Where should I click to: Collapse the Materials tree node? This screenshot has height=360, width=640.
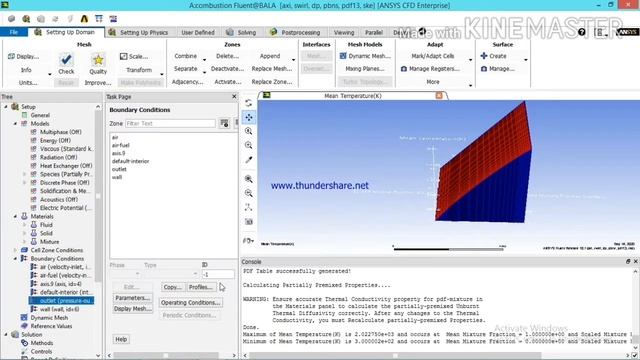click(x=16, y=216)
